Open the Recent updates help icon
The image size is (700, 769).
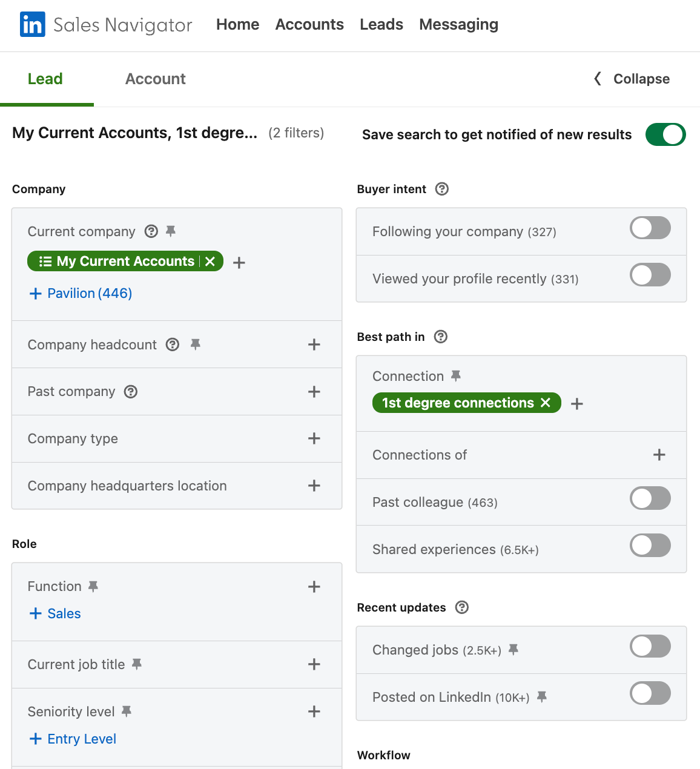click(x=462, y=607)
